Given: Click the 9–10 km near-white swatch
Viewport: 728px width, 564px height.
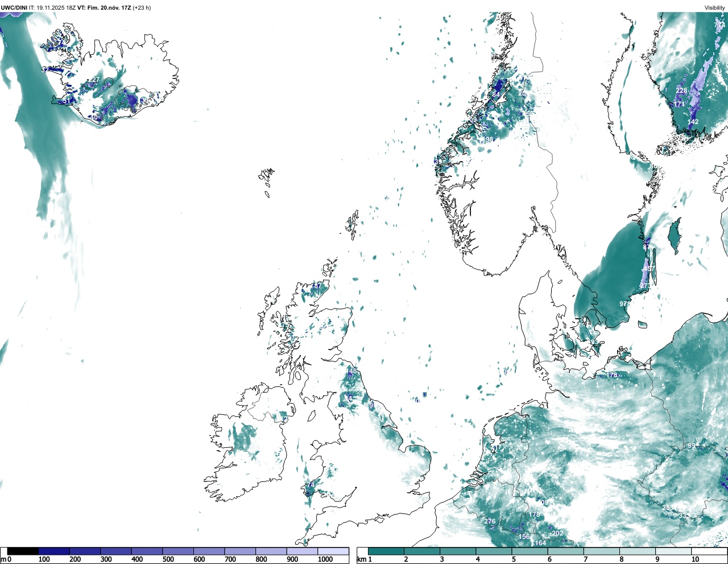Looking at the screenshot, I should click(x=674, y=551).
